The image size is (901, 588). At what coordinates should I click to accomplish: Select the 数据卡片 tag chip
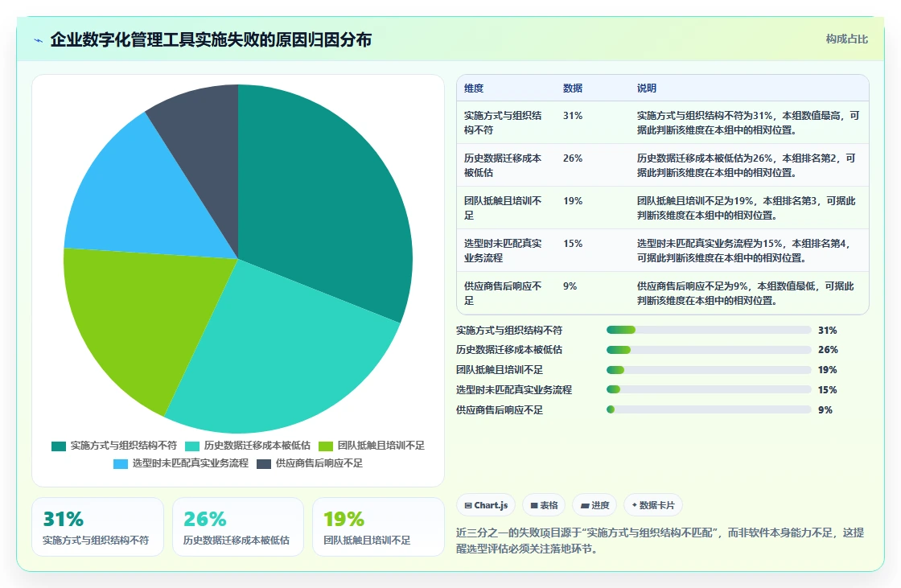pyautogui.click(x=653, y=505)
